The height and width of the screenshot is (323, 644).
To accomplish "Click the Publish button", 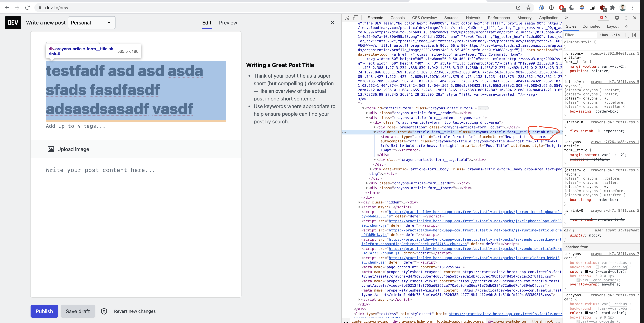I will coord(44,311).
